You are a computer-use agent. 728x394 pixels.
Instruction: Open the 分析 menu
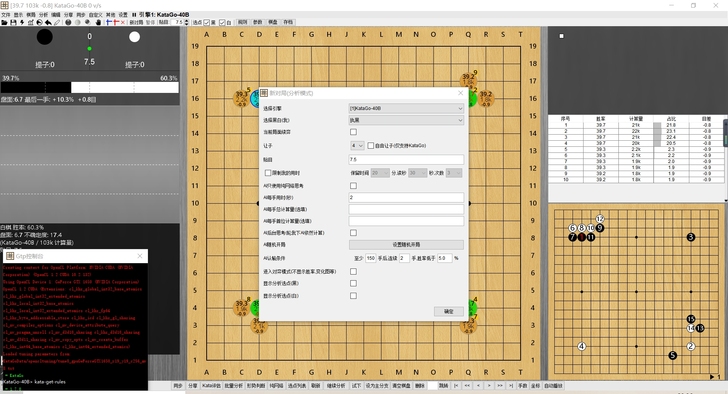(43, 15)
